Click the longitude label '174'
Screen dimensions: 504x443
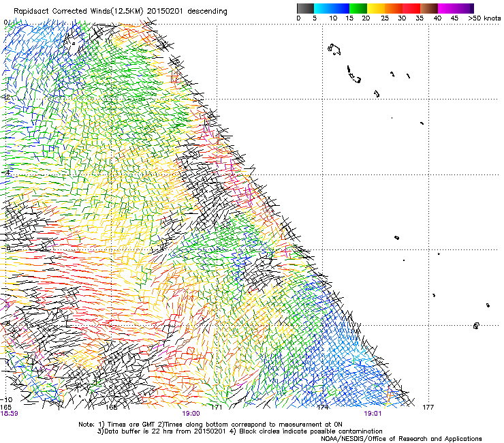coord(322,408)
